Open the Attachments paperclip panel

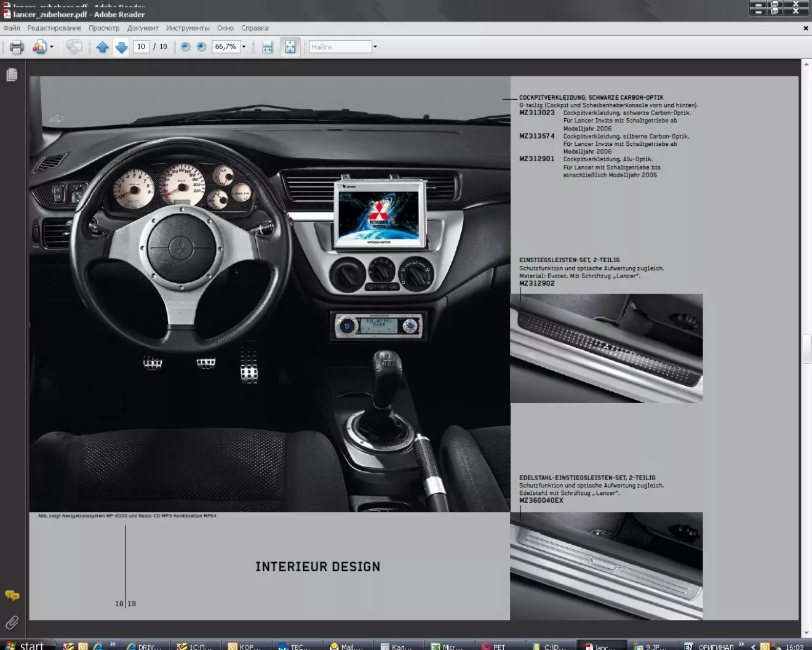point(12,622)
